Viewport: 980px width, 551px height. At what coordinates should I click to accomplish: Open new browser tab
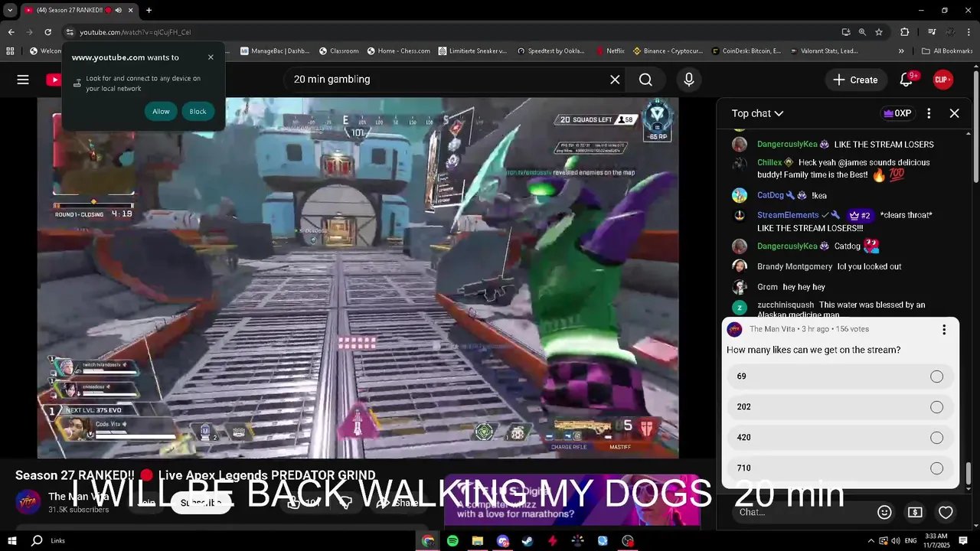point(149,10)
